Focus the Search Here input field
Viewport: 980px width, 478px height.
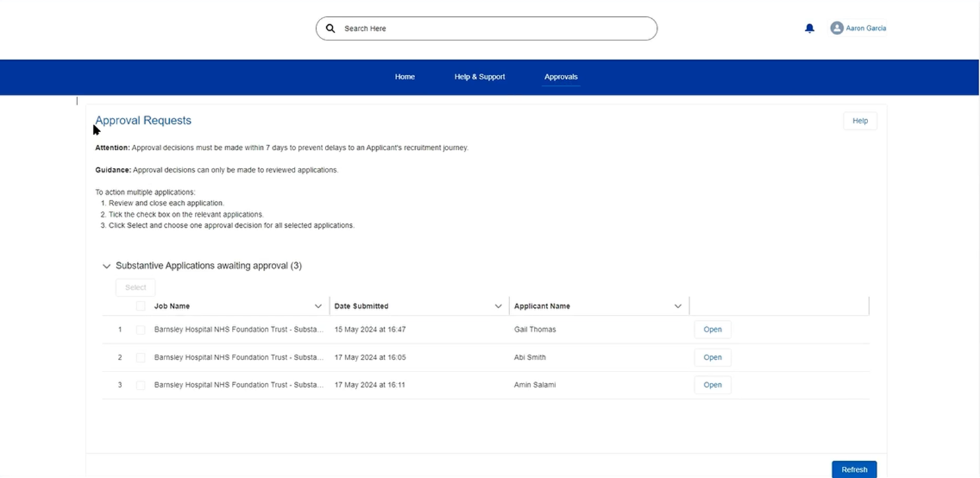[x=492, y=28]
